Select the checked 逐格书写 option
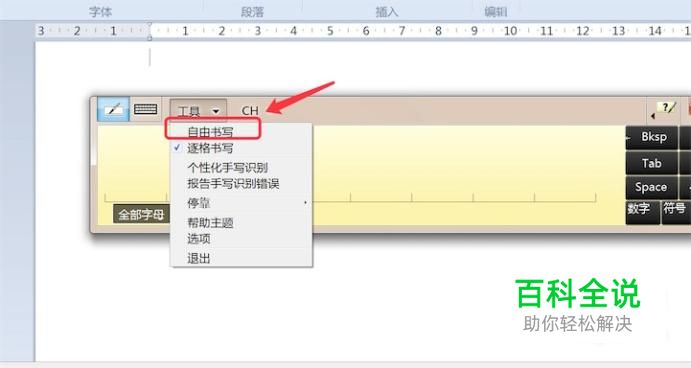The image size is (691, 368). click(241, 148)
